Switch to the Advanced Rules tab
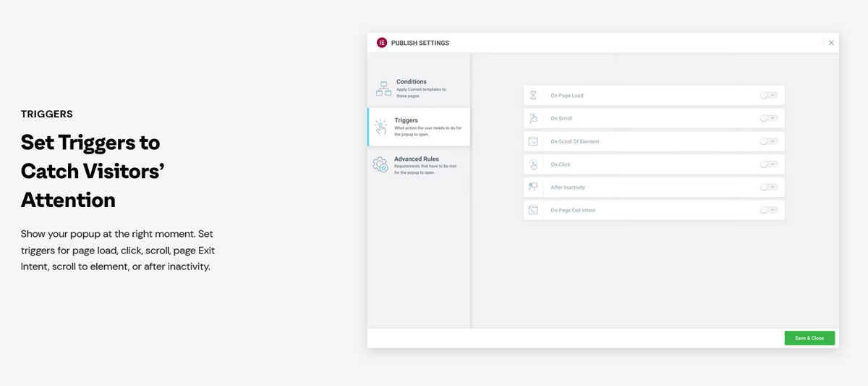 tap(419, 165)
